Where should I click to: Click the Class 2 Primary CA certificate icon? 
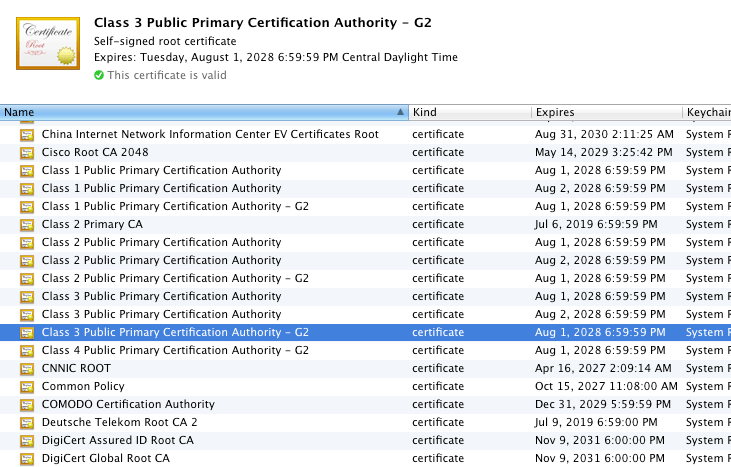27,225
